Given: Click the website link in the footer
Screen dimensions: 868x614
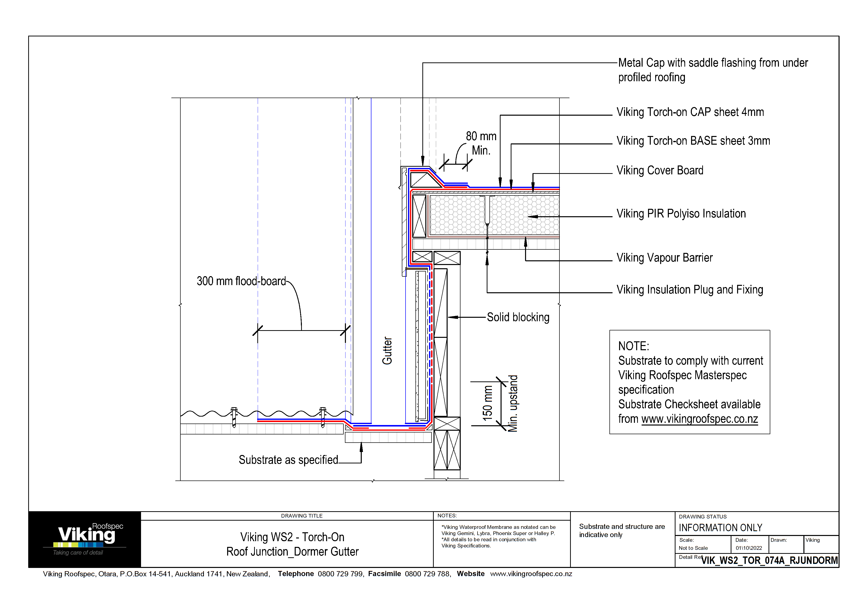Looking at the screenshot, I should coord(531,574).
